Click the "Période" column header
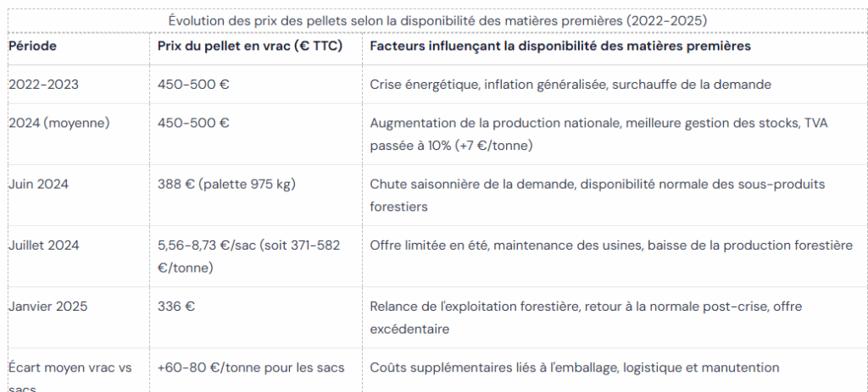 (33, 46)
